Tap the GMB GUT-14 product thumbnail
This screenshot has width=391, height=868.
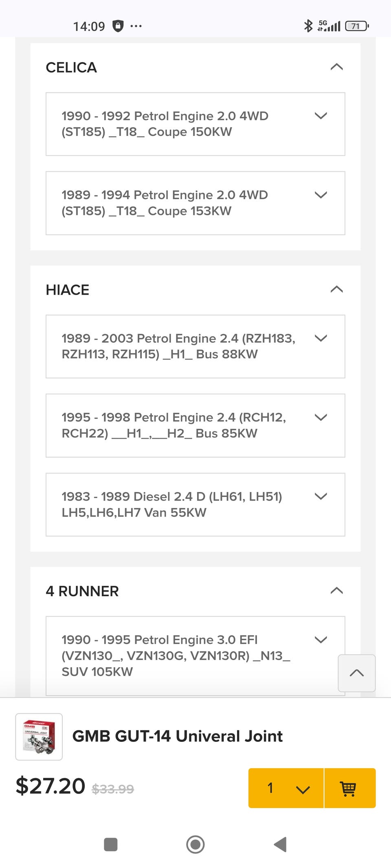click(39, 737)
